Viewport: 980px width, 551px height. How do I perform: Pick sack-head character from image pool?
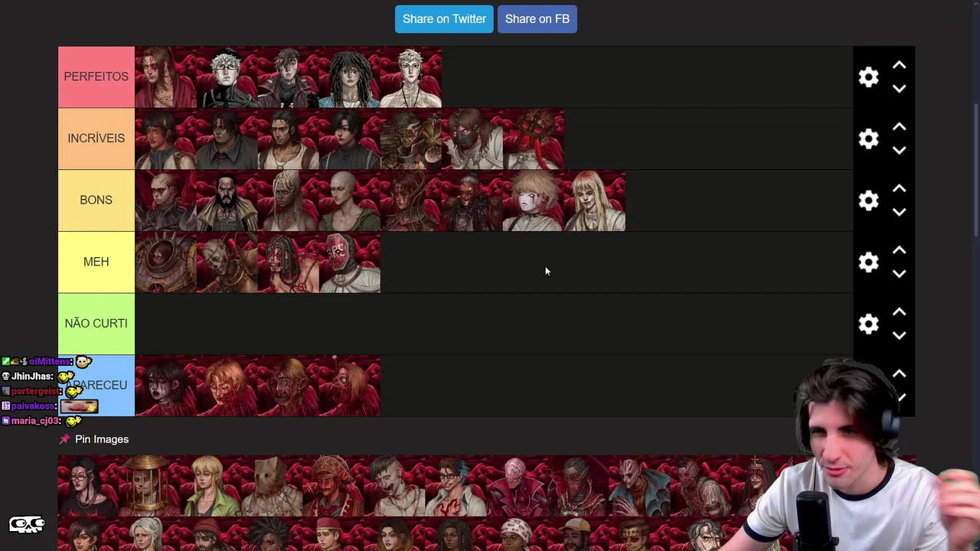coord(272,486)
